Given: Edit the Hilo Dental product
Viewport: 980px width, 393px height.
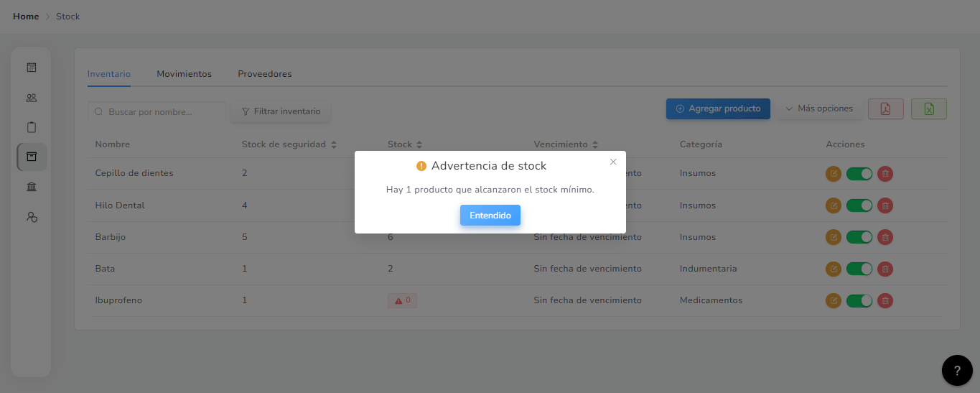Looking at the screenshot, I should [x=834, y=205].
